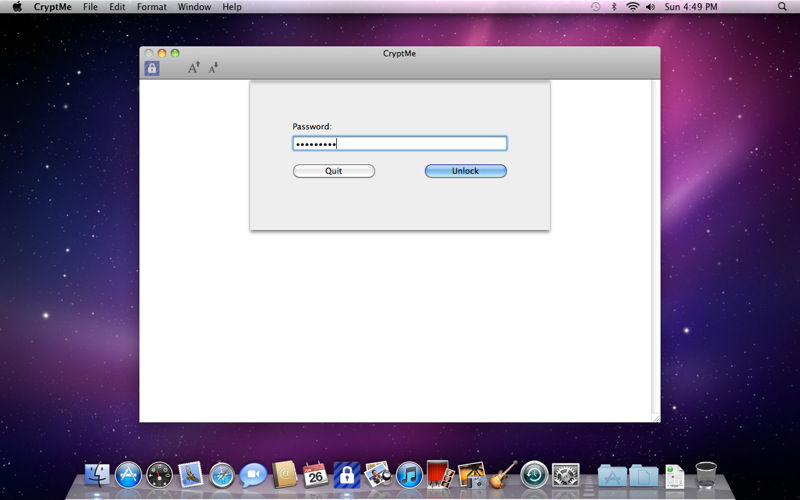The height and width of the screenshot is (500, 800).
Task: Open GarageBand from the dock
Action: point(503,475)
